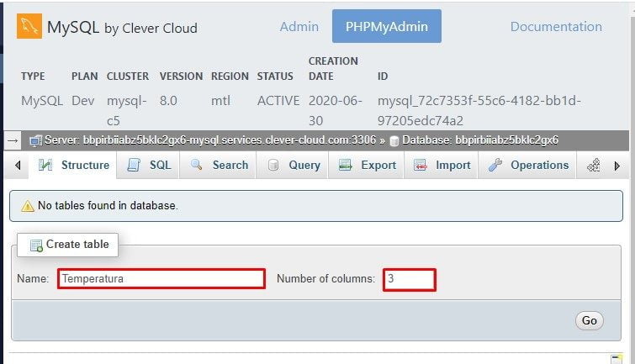The height and width of the screenshot is (364, 635).
Task: Click the MySQL Clever Cloud logo icon
Action: [x=28, y=27]
